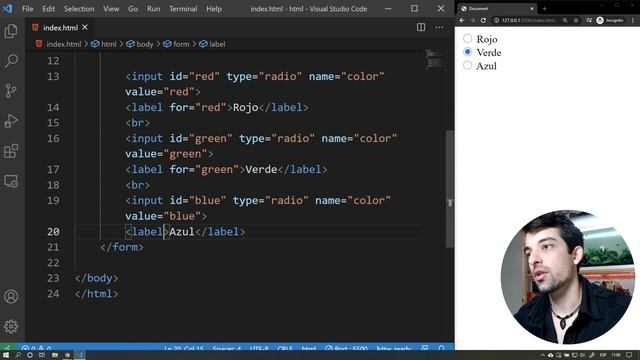Click the Azul label text
The height and width of the screenshot is (360, 640).
(x=486, y=66)
